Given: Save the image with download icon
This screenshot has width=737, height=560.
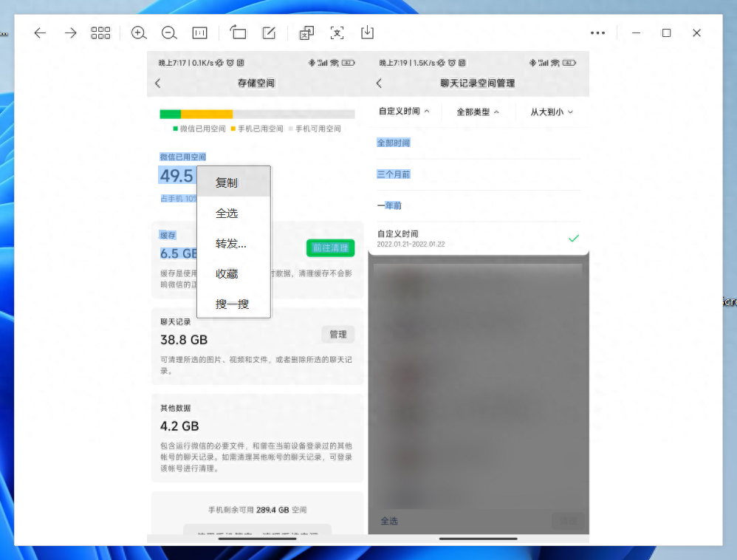Looking at the screenshot, I should [x=367, y=33].
